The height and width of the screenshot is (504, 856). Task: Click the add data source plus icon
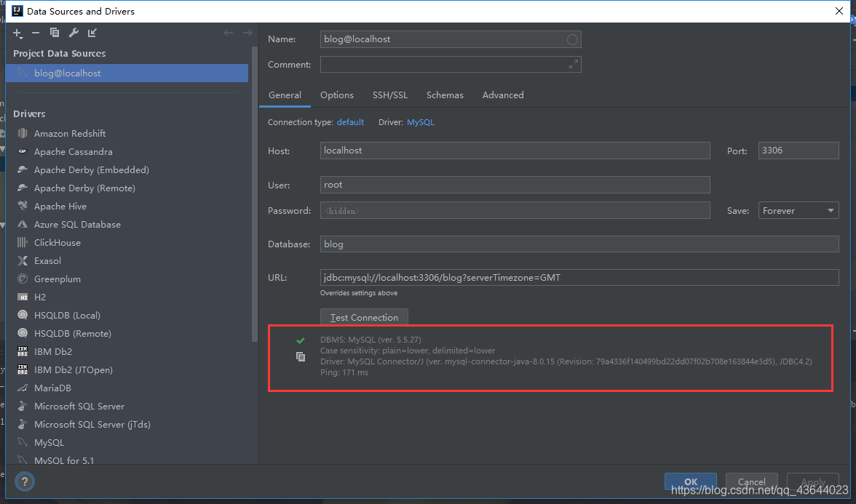[x=17, y=33]
